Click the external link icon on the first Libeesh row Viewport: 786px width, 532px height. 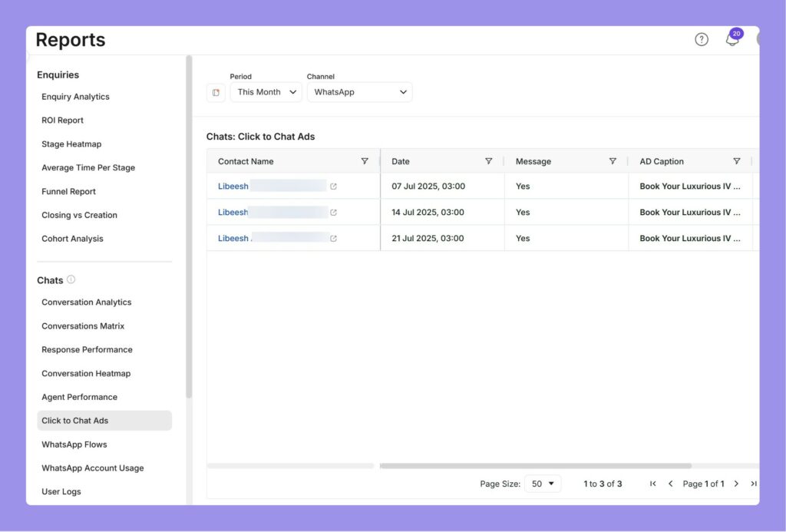(333, 186)
